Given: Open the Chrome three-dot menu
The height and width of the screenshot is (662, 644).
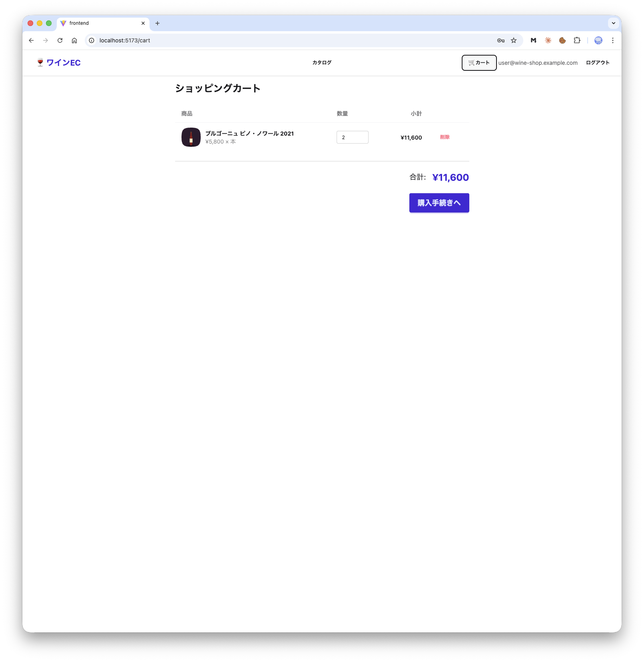Looking at the screenshot, I should click(612, 40).
